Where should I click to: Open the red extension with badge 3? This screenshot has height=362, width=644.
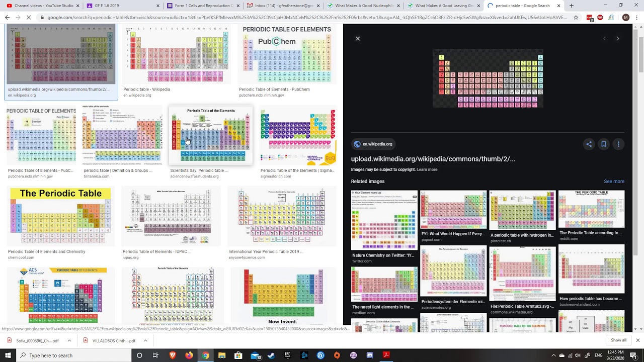pos(590,18)
